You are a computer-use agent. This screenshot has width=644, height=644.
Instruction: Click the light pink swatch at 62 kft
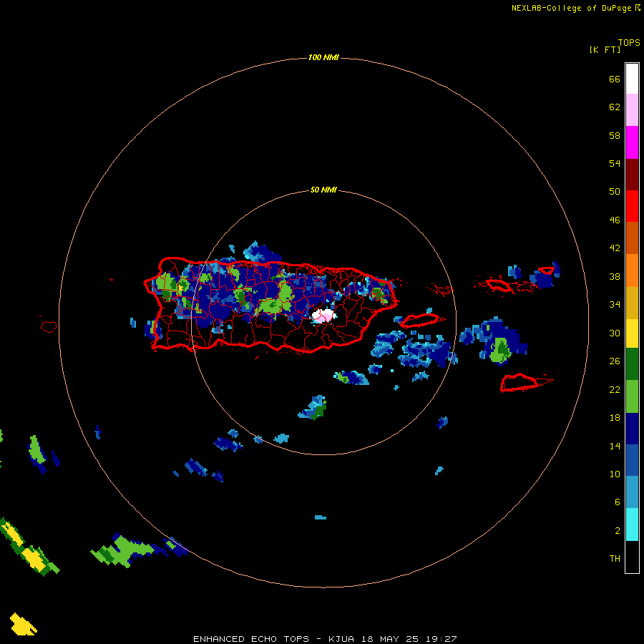tap(632, 109)
